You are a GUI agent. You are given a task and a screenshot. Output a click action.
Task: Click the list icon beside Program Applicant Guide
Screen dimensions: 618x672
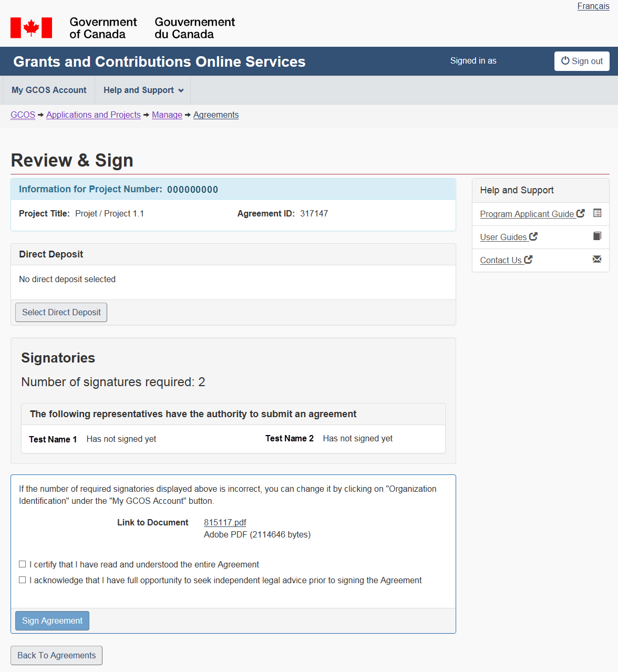coord(597,213)
